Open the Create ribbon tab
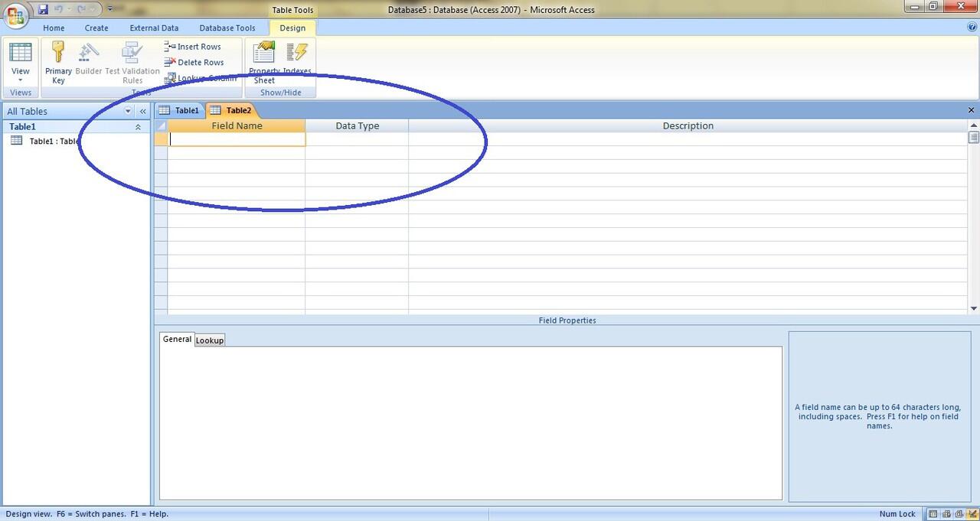980x521 pixels. click(x=96, y=28)
